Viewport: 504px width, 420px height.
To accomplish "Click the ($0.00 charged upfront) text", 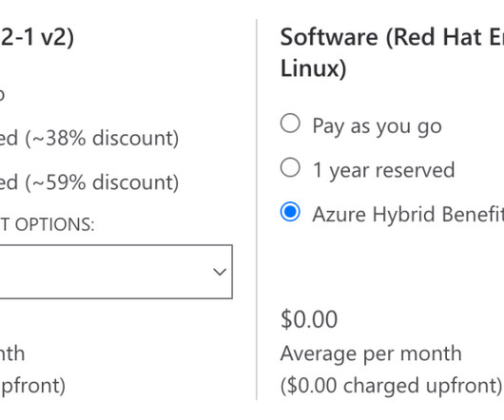I will (x=391, y=386).
